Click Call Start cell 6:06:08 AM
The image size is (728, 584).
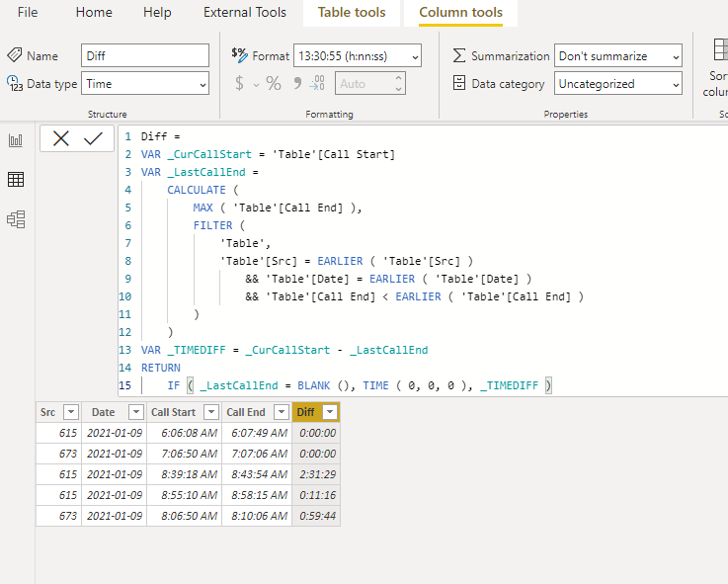point(185,433)
